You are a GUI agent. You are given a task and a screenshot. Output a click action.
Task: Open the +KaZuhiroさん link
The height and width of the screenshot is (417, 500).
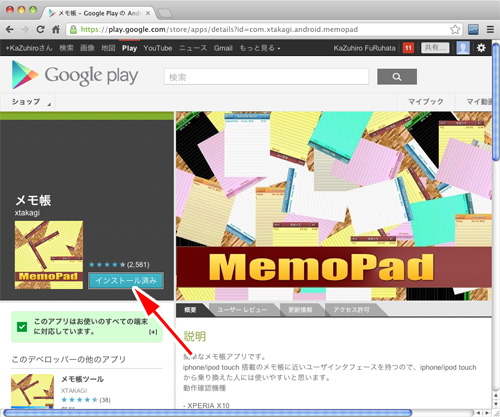pos(29,48)
